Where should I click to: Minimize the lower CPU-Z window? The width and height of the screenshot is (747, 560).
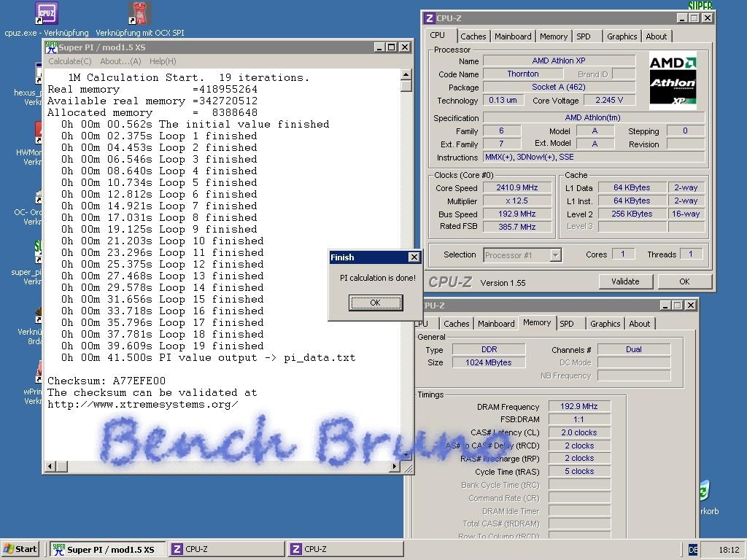[665, 306]
